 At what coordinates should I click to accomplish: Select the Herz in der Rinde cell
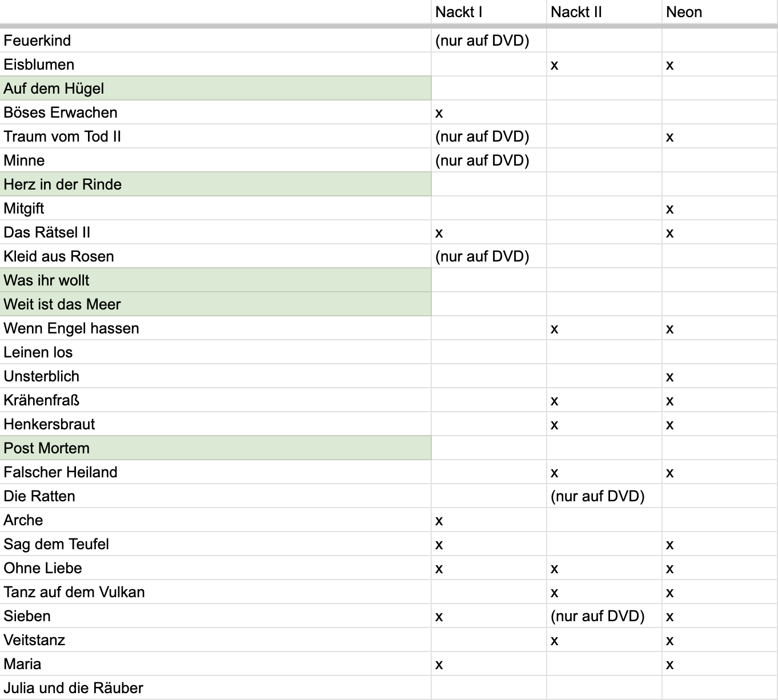point(215,184)
